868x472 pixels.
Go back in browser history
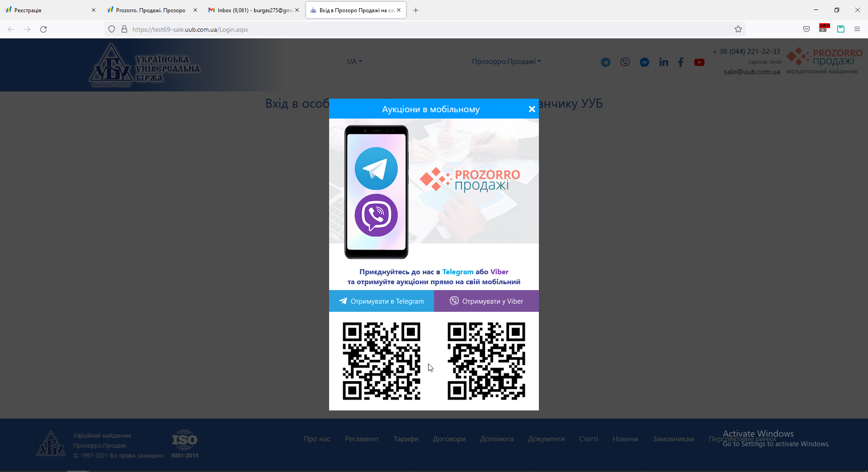coord(11,29)
